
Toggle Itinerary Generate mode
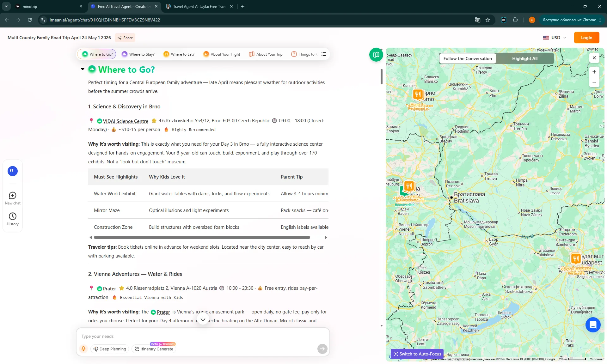point(154,349)
